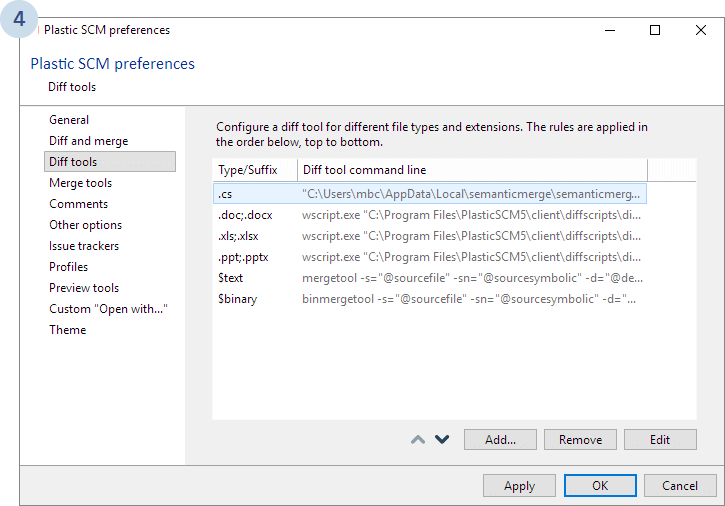Close the preferences window
The height and width of the screenshot is (506, 725).
click(700, 30)
